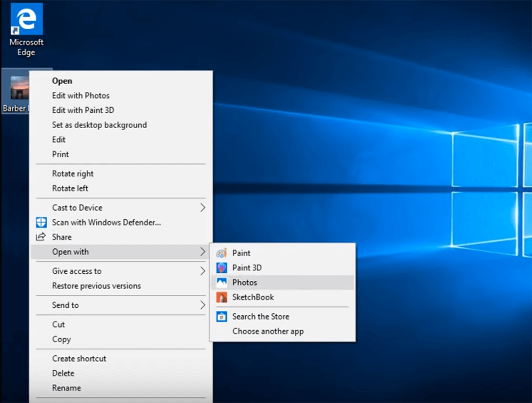Select Set as desktop background
This screenshot has height=403, width=532.
[99, 125]
